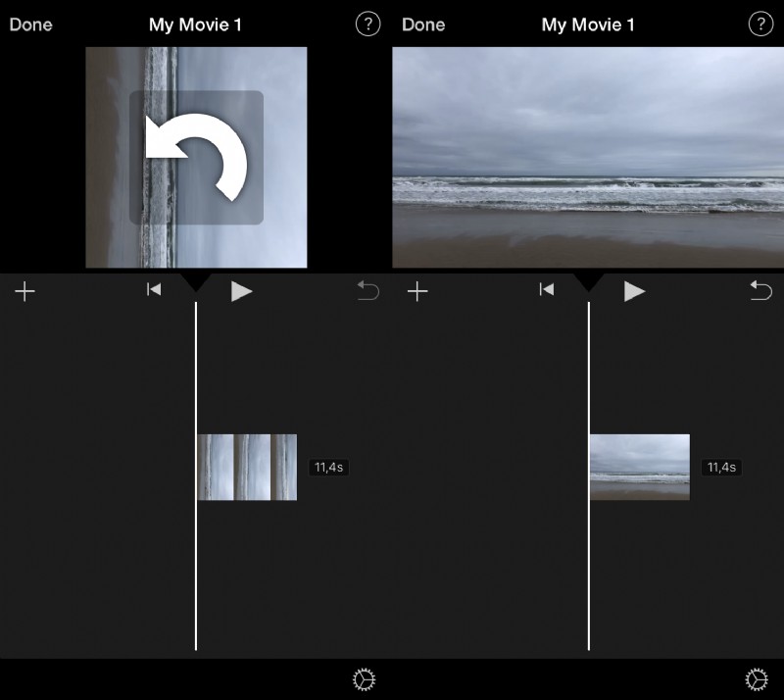
Task: Tap the My Movie 1 title on right
Action: (x=587, y=25)
